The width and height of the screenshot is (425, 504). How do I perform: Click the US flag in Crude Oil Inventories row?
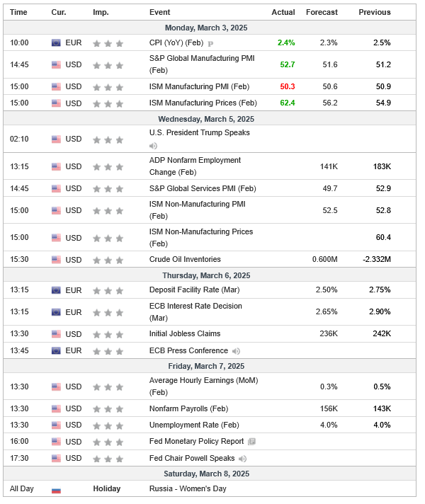tap(56, 260)
